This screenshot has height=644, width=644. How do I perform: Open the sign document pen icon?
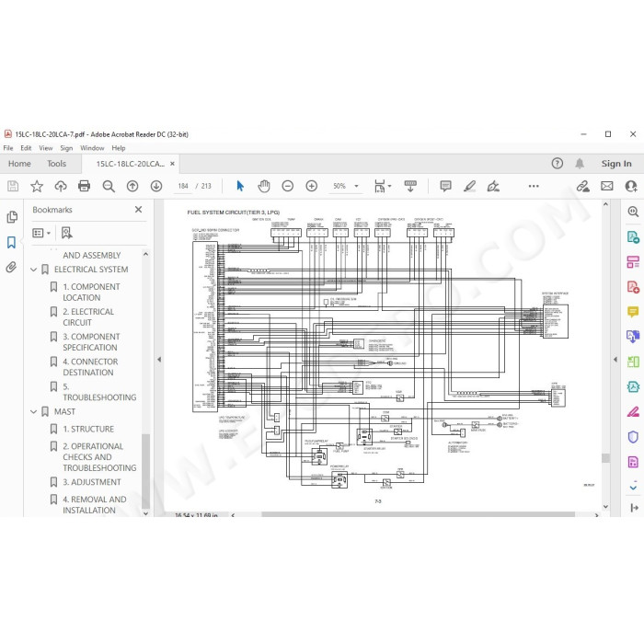pos(493,186)
